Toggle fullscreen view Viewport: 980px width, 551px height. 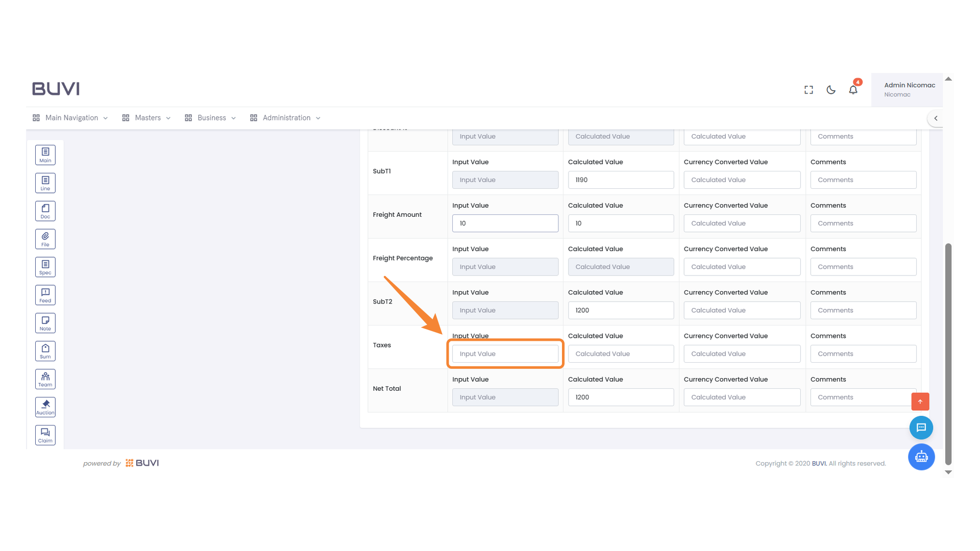click(808, 89)
